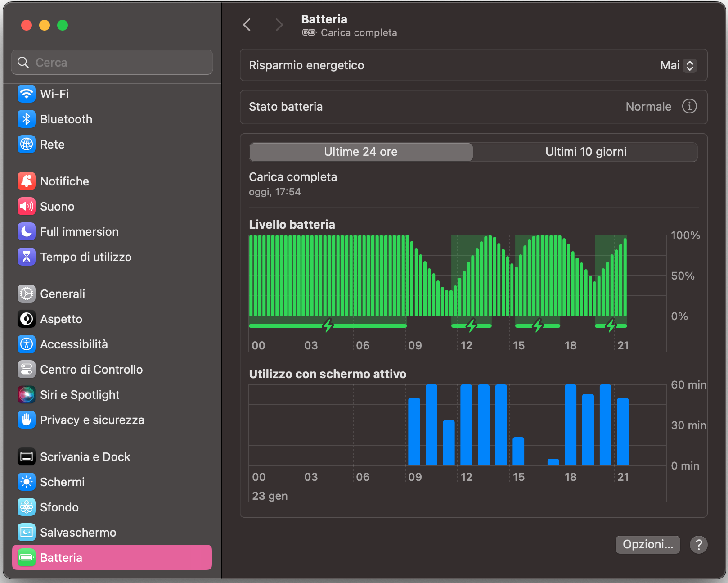The height and width of the screenshot is (583, 728).
Task: Click the Bluetooth icon in sidebar
Action: (27, 119)
